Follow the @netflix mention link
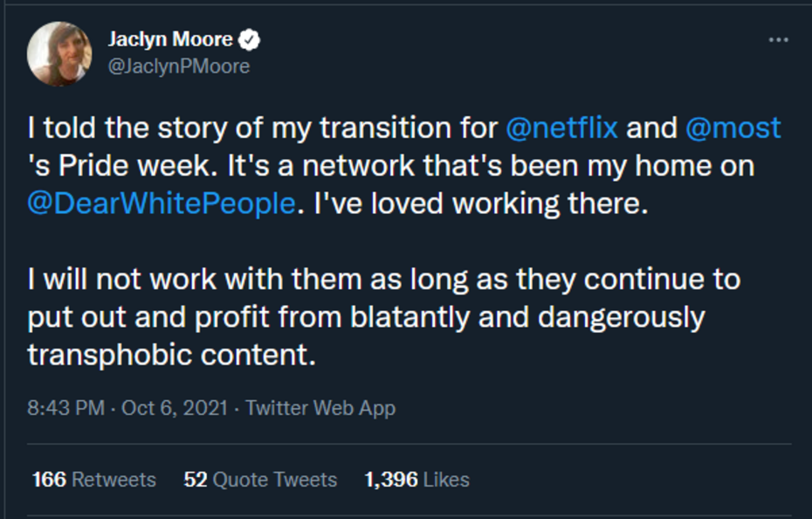 click(561, 128)
